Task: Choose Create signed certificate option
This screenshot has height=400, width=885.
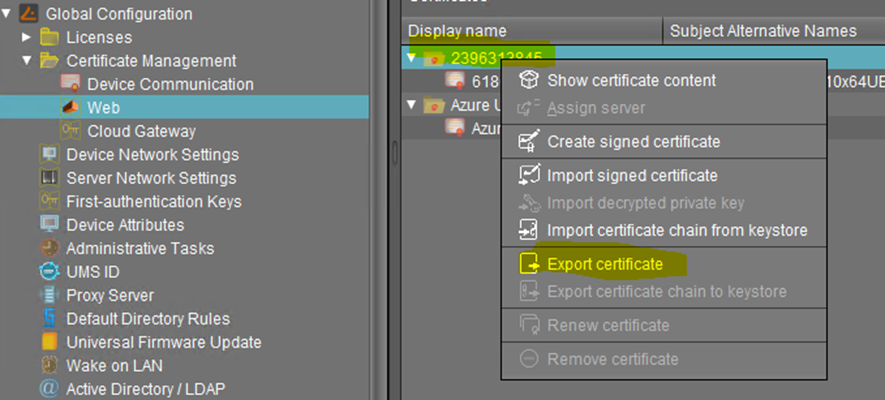Action: (x=633, y=142)
